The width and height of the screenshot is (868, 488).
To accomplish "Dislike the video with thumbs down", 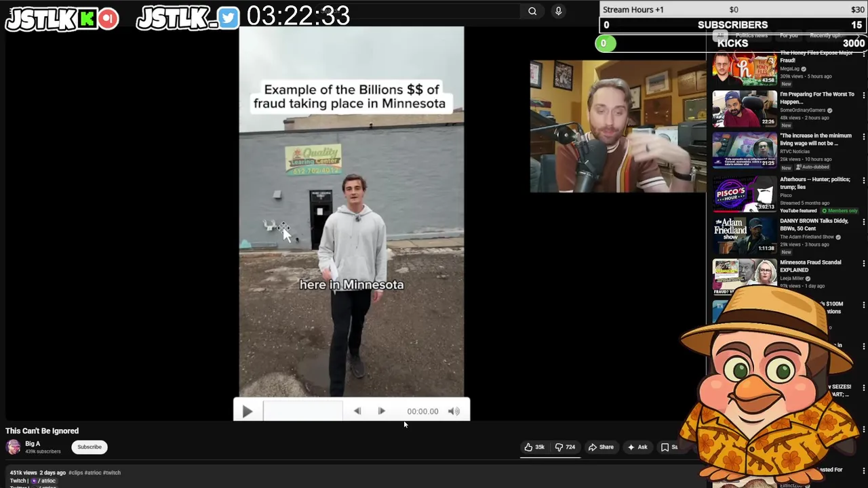I will [x=565, y=447].
